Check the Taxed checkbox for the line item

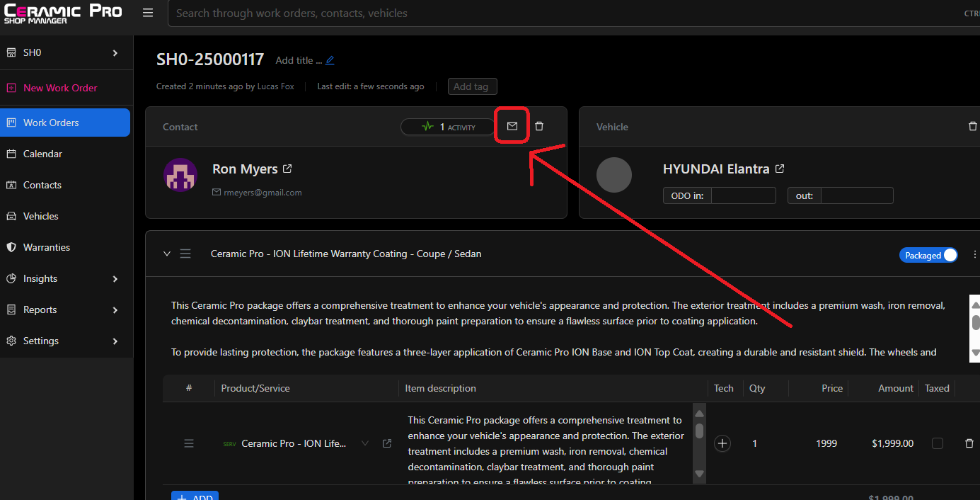click(x=938, y=443)
